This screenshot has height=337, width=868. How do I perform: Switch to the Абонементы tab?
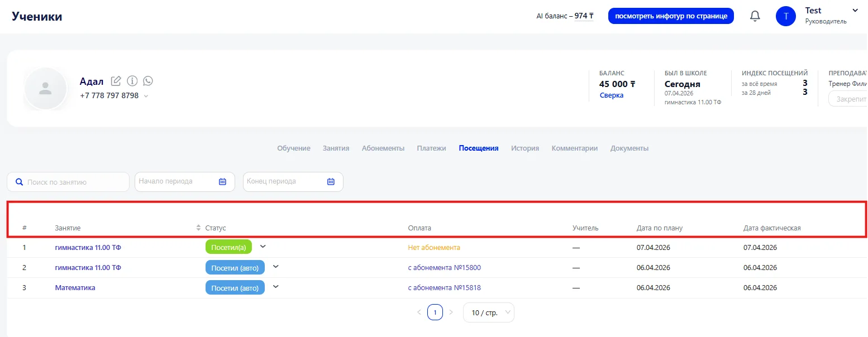[383, 148]
